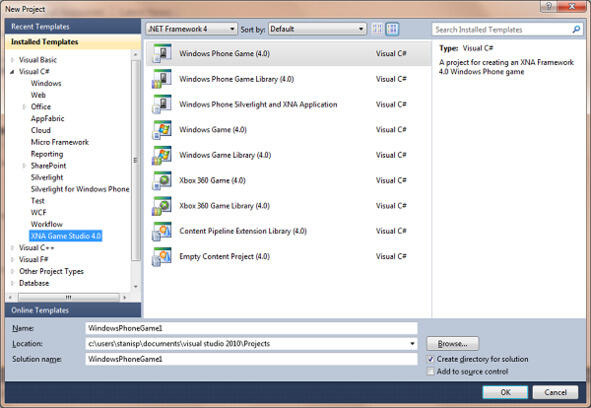The height and width of the screenshot is (408, 591).
Task: Enable Add to source control checkbox
Action: coord(430,371)
